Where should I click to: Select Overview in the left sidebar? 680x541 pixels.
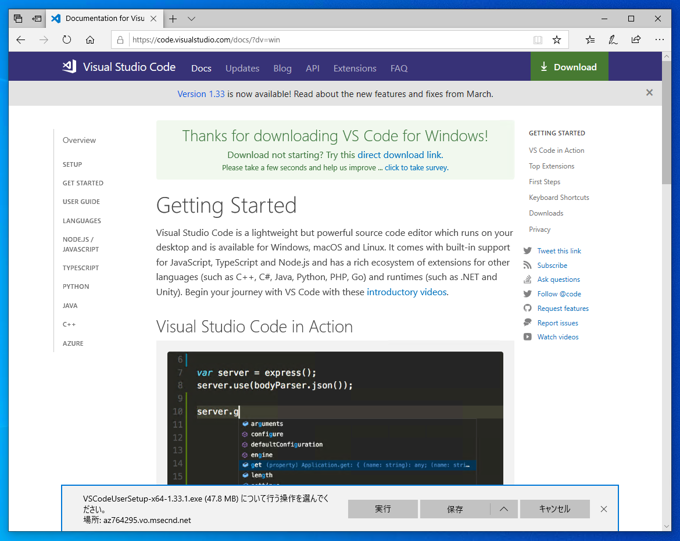[x=79, y=140]
